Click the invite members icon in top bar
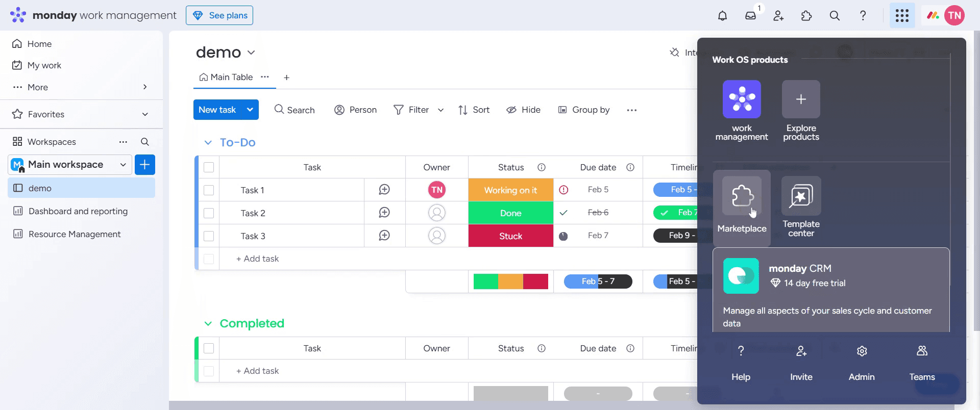Image resolution: width=980 pixels, height=410 pixels. (x=778, y=15)
